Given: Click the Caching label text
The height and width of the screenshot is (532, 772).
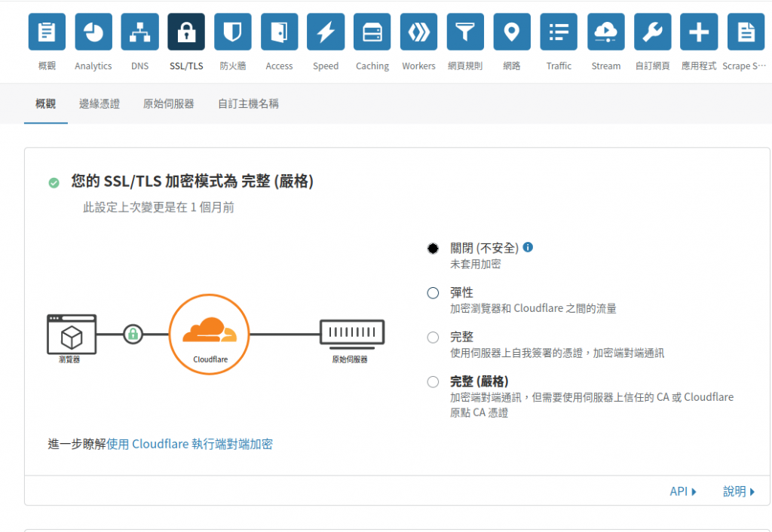Looking at the screenshot, I should (372, 66).
